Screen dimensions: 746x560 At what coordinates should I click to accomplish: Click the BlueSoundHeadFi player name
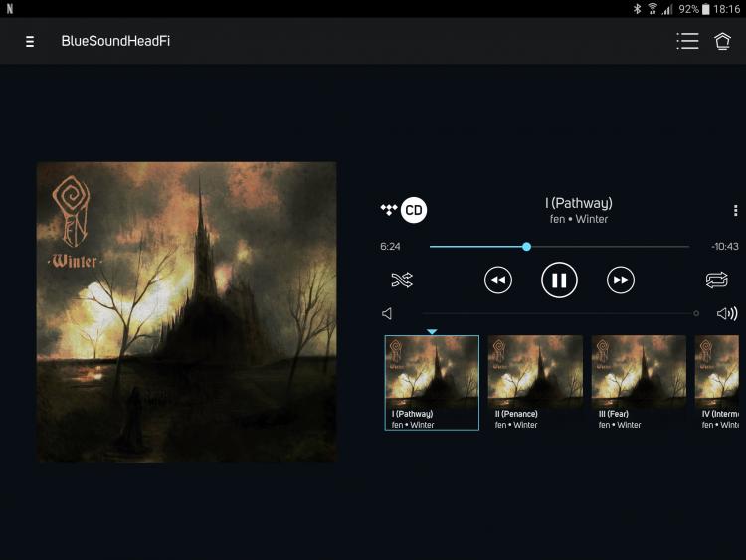coord(115,41)
